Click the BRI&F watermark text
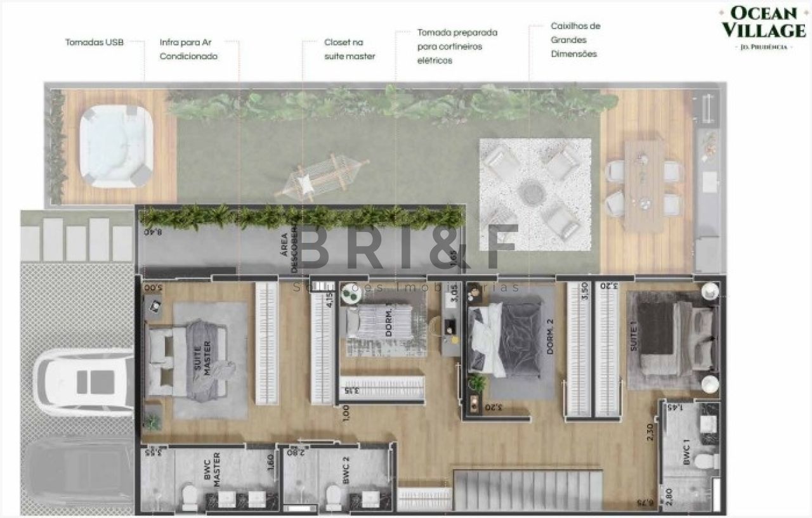This screenshot has height=518, width=812. (x=408, y=246)
